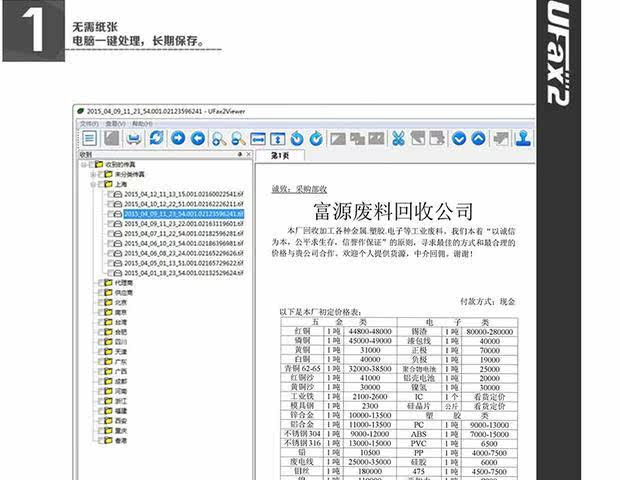Click the grey icon right before the stamp
Viewport: 620px width, 480px height.
coord(501,139)
